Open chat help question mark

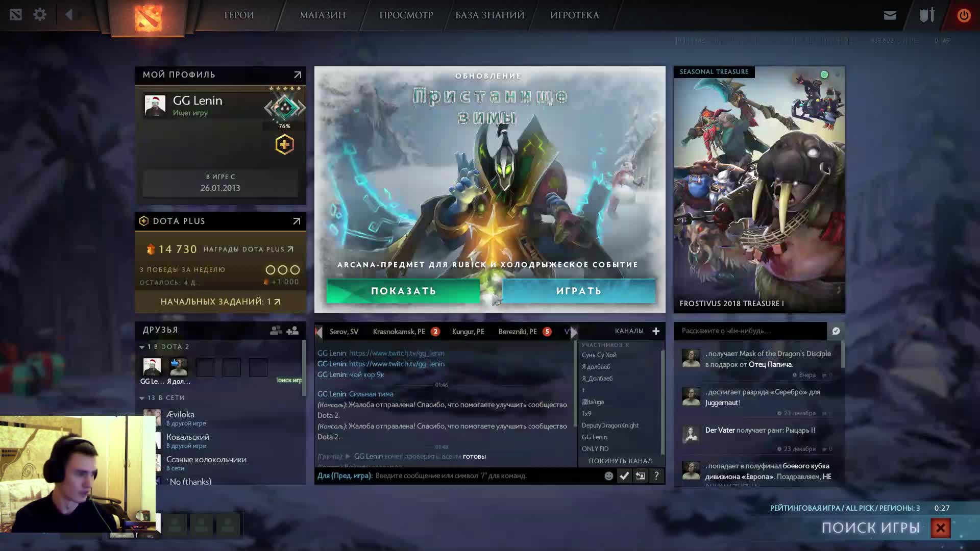pos(656,476)
